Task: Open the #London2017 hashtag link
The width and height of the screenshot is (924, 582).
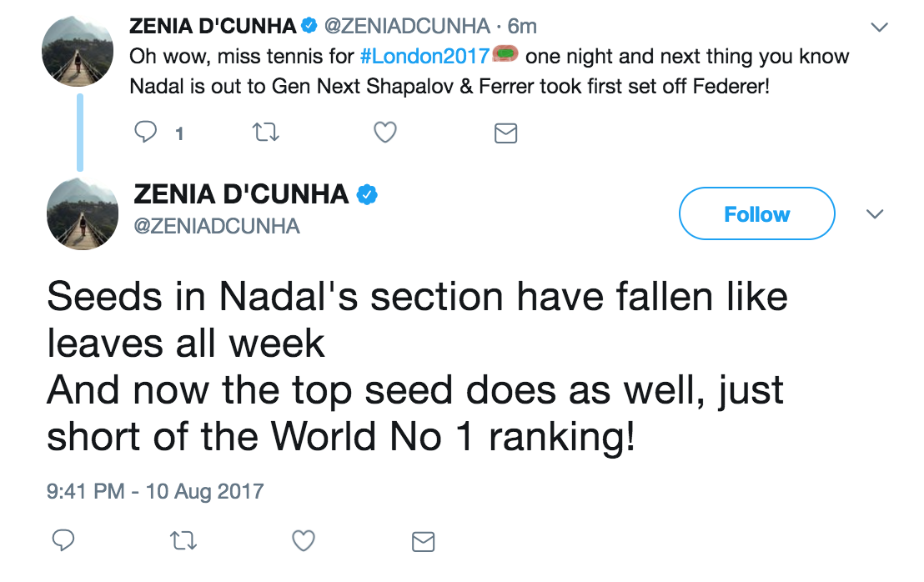Action: [x=424, y=57]
